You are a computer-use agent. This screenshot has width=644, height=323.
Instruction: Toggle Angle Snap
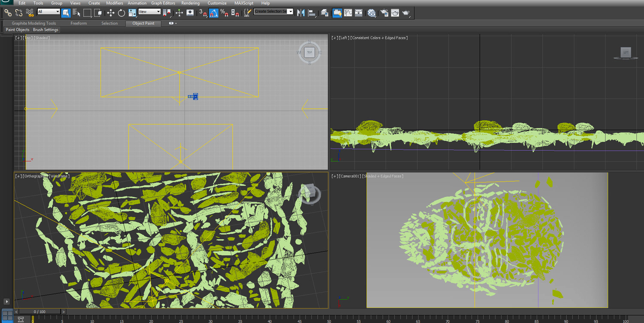214,13
